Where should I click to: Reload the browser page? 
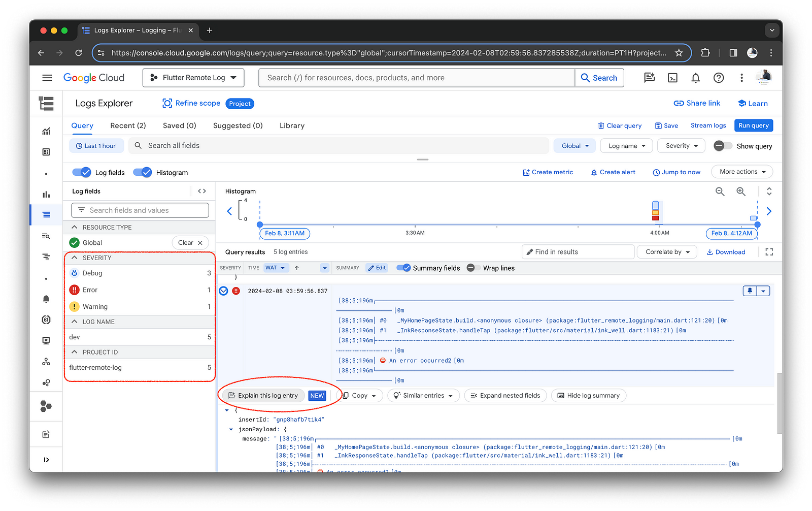(x=79, y=53)
